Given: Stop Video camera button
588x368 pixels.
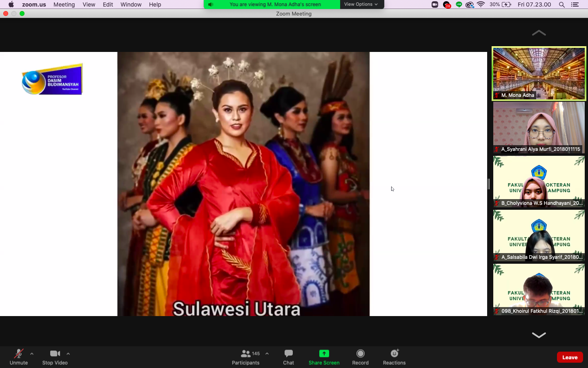Looking at the screenshot, I should [x=55, y=357].
